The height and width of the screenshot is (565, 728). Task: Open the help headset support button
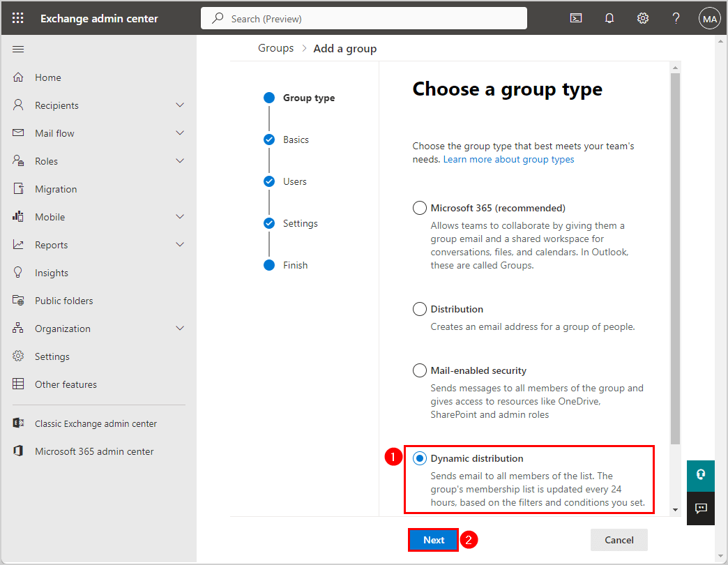point(701,476)
